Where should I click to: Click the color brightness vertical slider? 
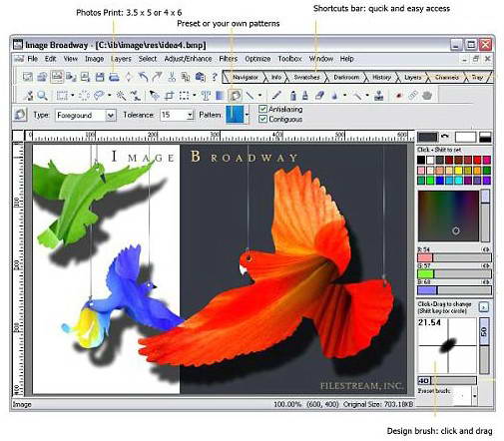(485, 216)
